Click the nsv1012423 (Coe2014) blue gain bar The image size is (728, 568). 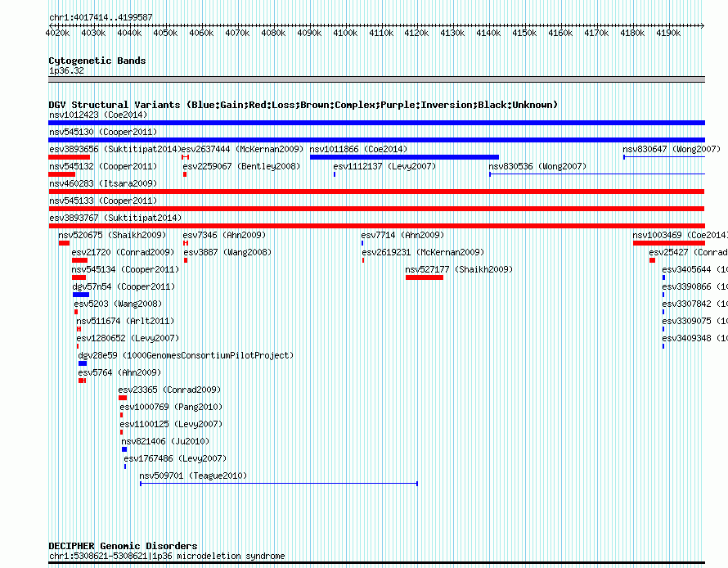(x=376, y=123)
